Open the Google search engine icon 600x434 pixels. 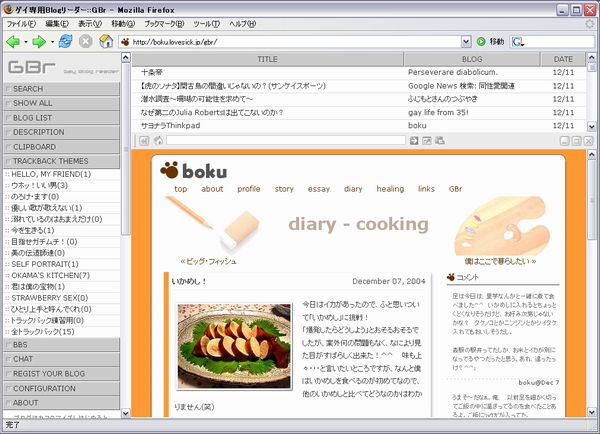click(517, 41)
